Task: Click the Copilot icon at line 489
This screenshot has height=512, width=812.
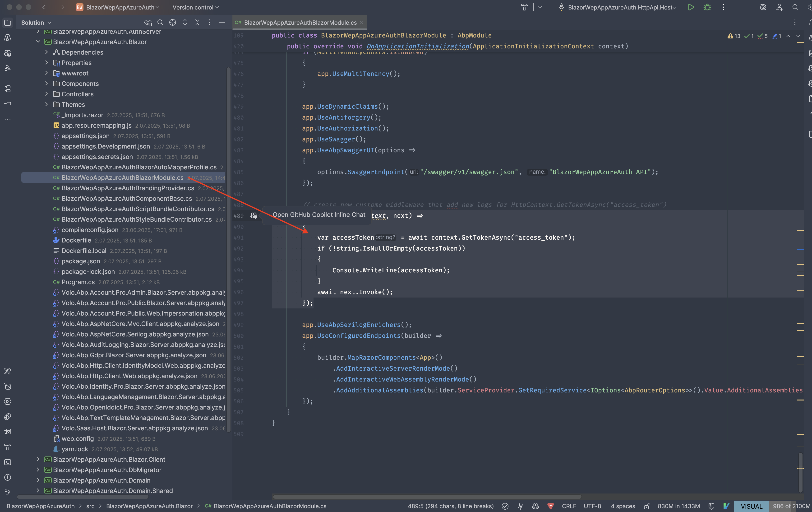Action: click(254, 216)
